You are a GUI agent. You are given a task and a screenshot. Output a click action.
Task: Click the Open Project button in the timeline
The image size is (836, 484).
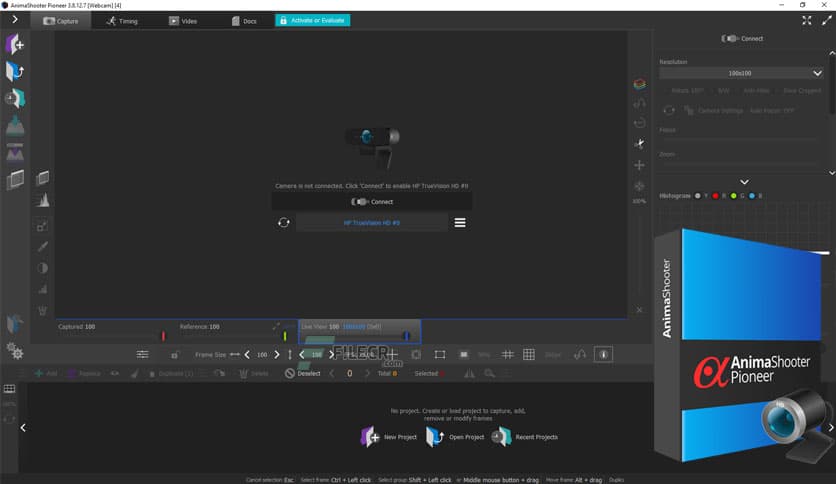(x=455, y=437)
